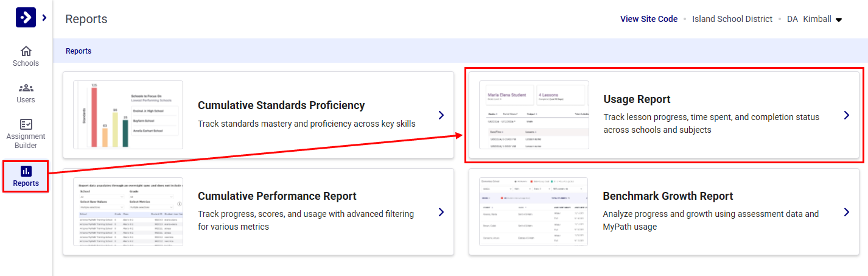
Task: Open the Schools home icon
Action: [x=26, y=51]
